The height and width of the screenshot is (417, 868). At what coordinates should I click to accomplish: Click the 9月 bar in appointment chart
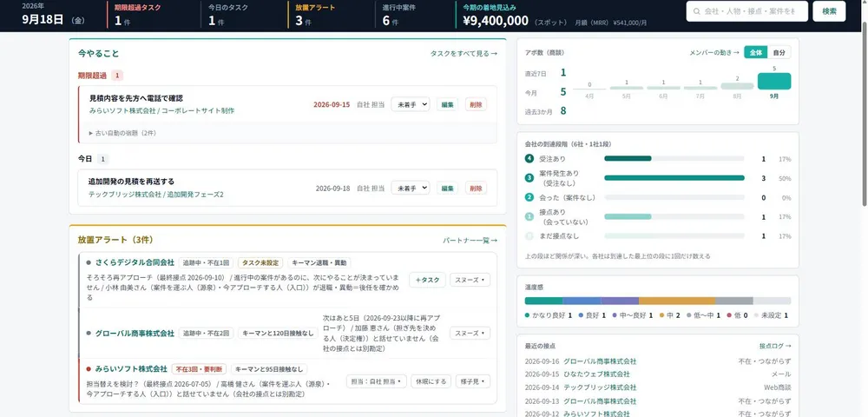coord(774,81)
